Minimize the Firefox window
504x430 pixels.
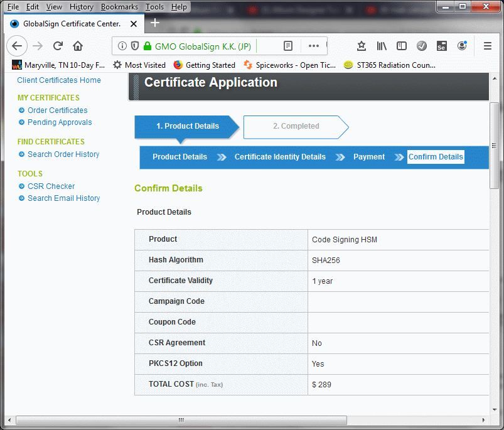click(446, 7)
